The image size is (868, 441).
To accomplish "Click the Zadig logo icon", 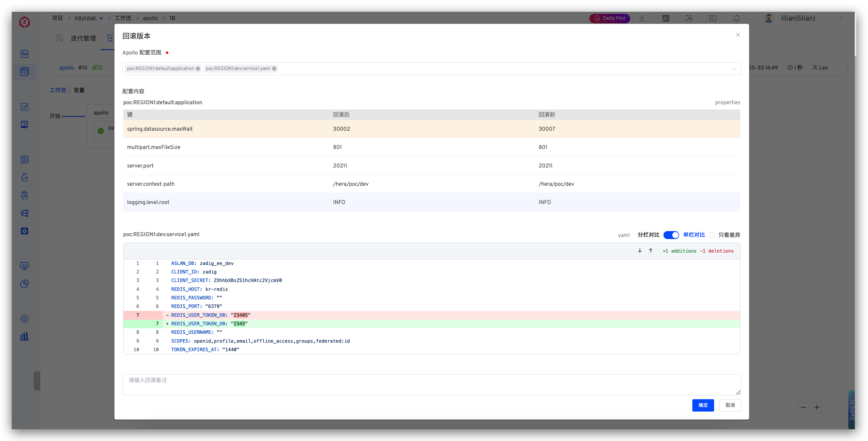I will (x=24, y=22).
